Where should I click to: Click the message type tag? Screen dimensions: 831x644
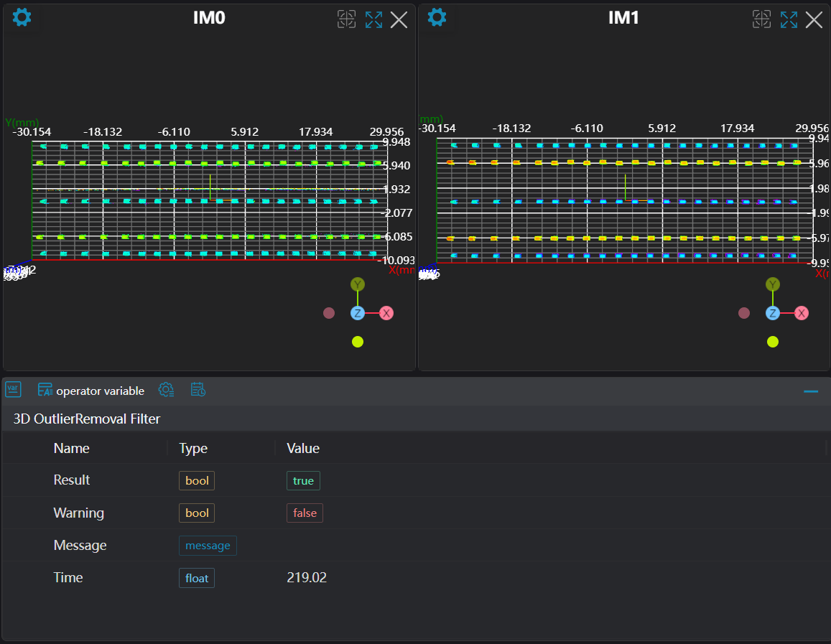pos(208,546)
